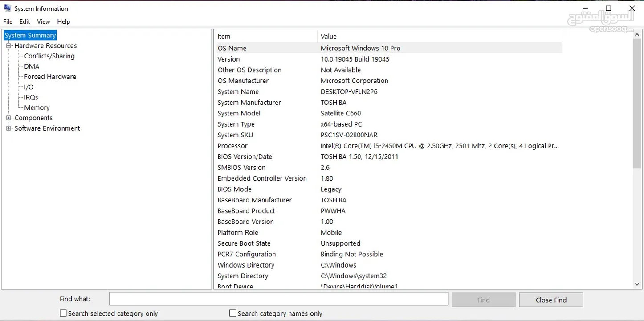Select the Software Environment tree item
This screenshot has height=321, width=644.
click(x=47, y=128)
